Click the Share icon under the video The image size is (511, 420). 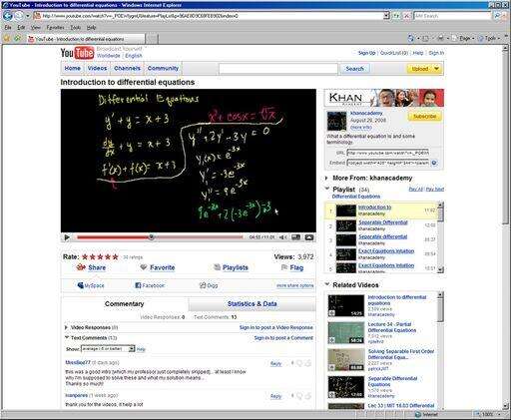click(x=81, y=267)
